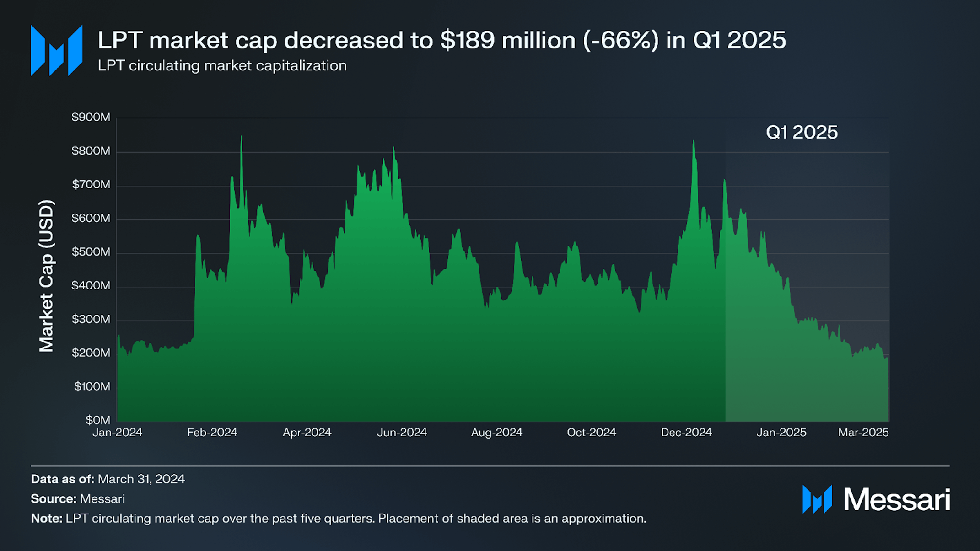The image size is (980, 551).
Task: Click the Messari logo mark at bottom right
Action: (817, 499)
